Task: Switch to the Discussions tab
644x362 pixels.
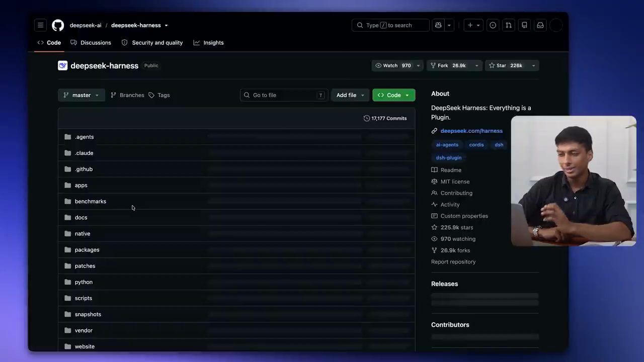Action: 91,43
